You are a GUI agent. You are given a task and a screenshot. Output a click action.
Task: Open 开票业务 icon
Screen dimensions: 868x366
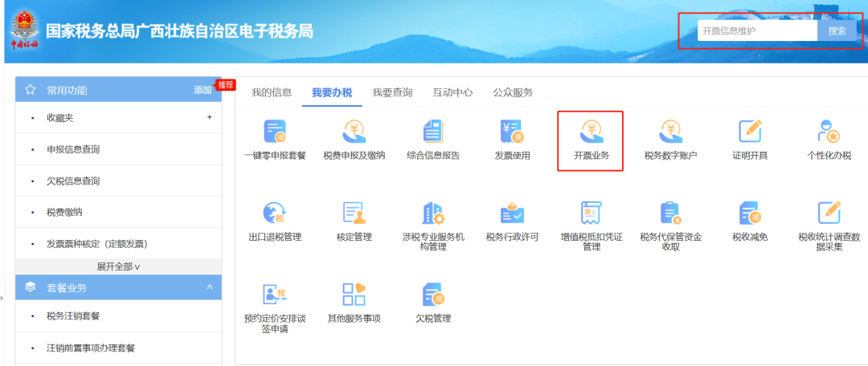point(592,132)
